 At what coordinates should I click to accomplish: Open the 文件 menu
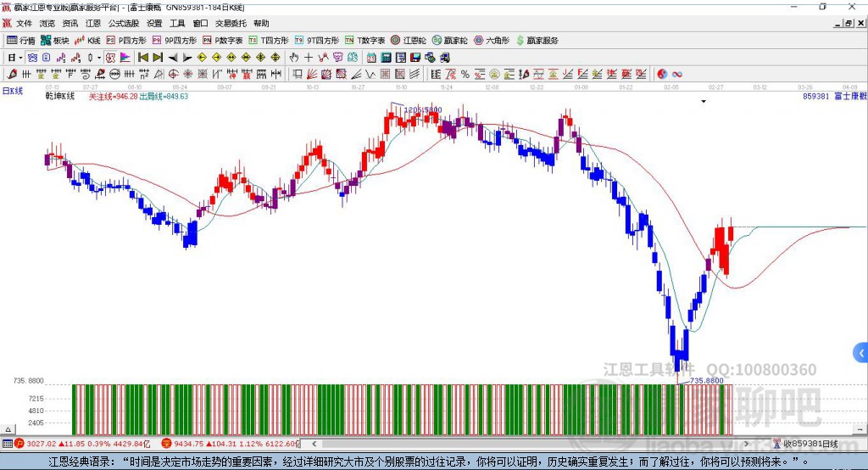[24, 23]
